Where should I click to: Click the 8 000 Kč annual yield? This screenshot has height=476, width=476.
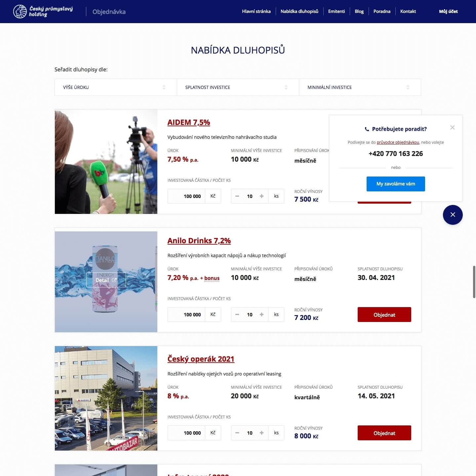[306, 436]
